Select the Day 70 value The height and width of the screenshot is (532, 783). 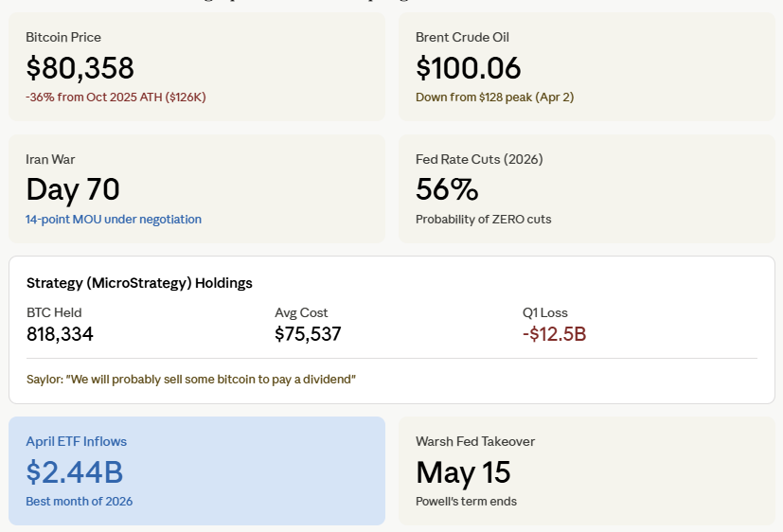click(73, 189)
